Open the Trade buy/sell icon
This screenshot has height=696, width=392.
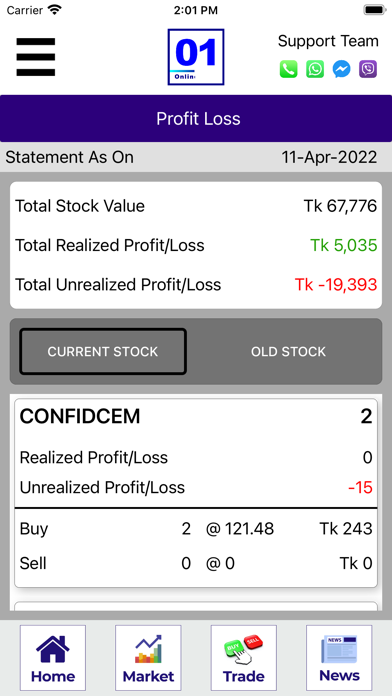pos(243,657)
